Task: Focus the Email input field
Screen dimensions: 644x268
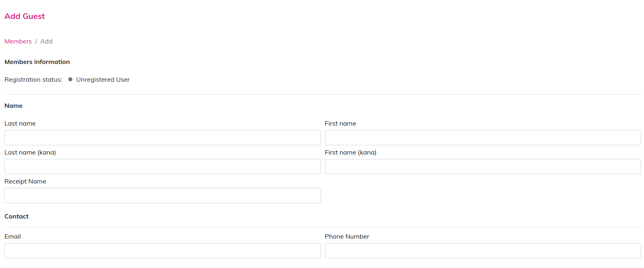Action: (162, 251)
